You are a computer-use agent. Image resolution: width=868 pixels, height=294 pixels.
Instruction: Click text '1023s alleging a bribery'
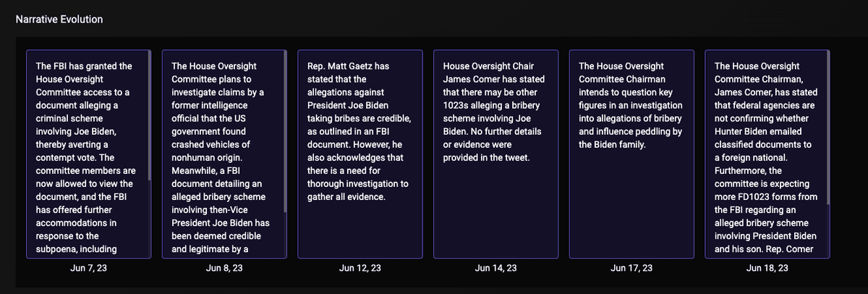click(493, 106)
